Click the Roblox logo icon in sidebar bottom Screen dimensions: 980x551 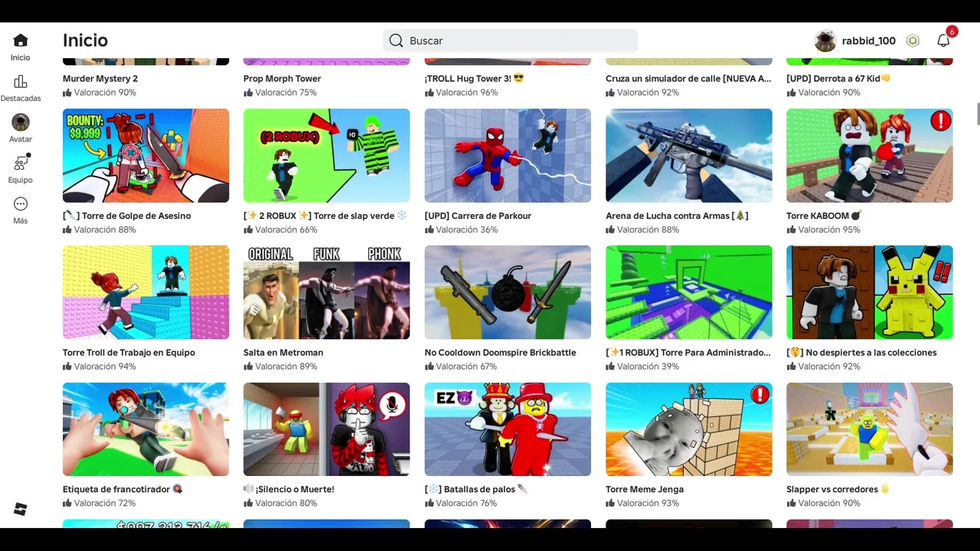[21, 510]
